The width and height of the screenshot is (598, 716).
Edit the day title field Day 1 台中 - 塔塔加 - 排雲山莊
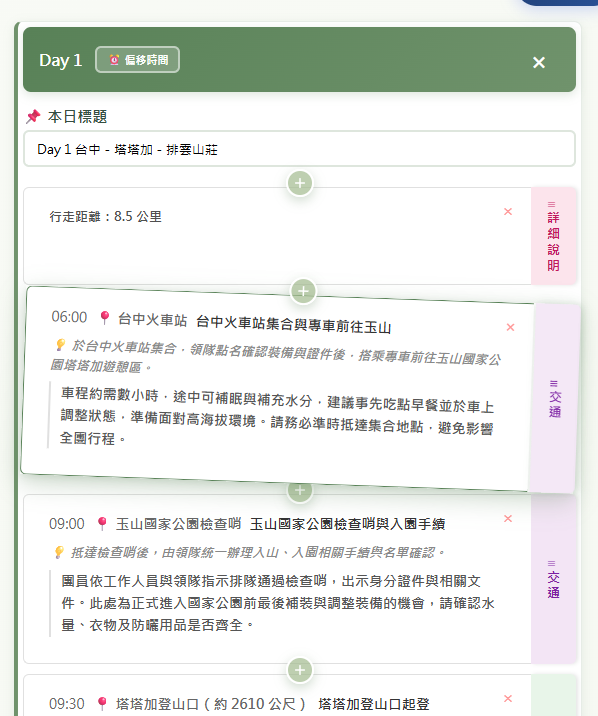299,149
